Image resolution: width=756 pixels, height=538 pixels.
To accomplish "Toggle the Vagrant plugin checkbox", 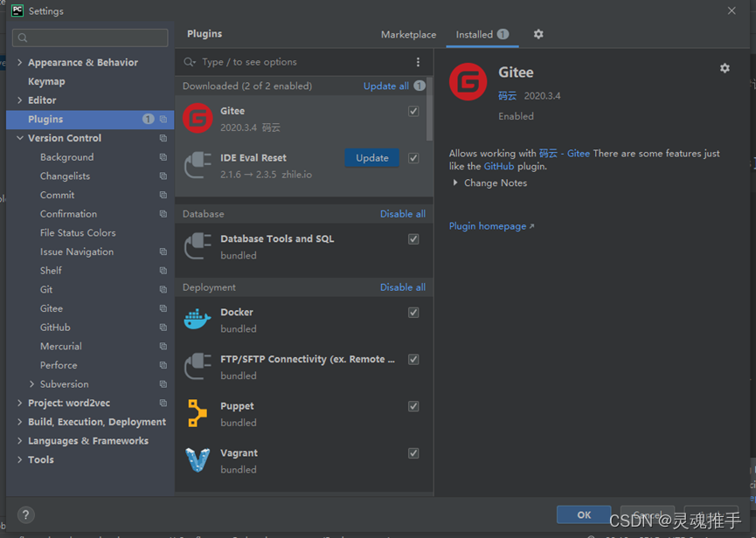I will pos(413,453).
